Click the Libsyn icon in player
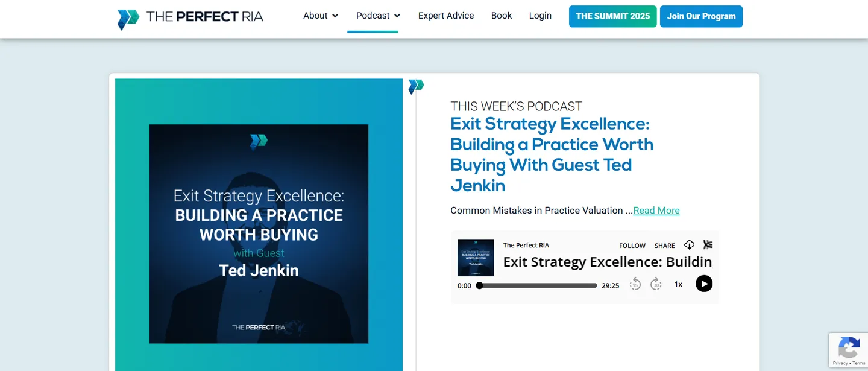The height and width of the screenshot is (371, 868). tap(708, 245)
